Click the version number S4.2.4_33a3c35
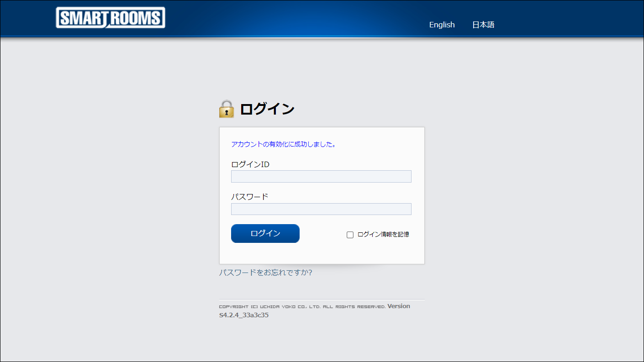644x362 pixels. click(x=244, y=315)
